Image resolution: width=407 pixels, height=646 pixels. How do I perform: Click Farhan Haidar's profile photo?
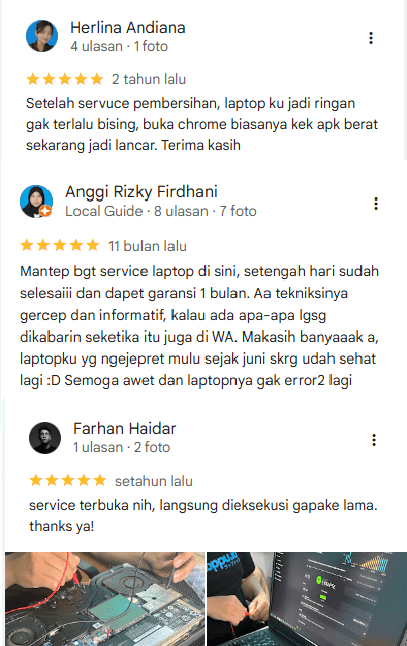[x=45, y=438]
